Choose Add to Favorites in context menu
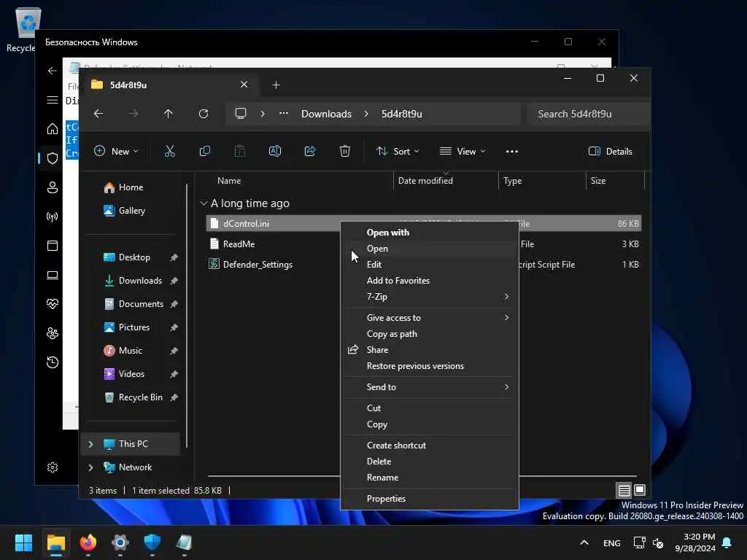The image size is (747, 560). [430, 281]
